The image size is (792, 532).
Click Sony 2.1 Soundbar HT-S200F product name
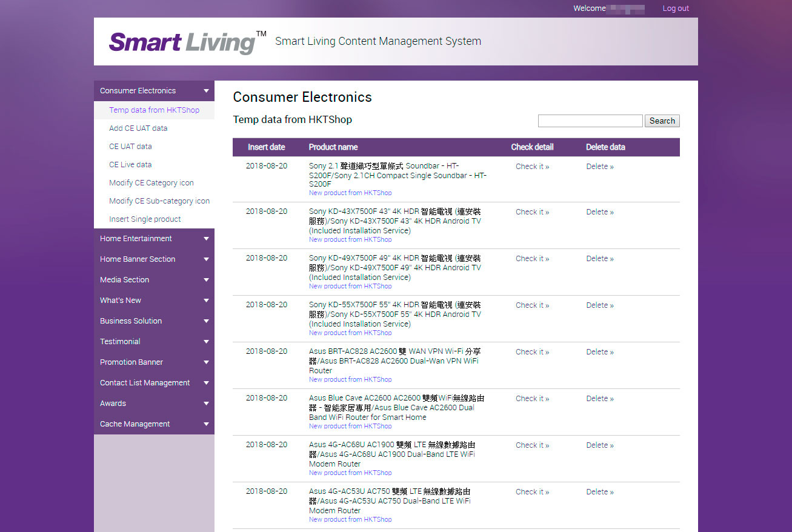click(398, 175)
